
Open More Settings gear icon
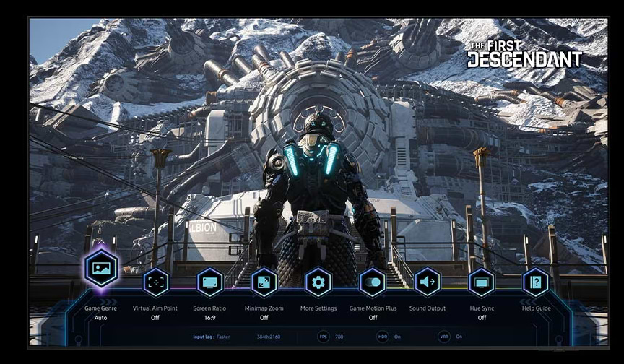(x=318, y=282)
